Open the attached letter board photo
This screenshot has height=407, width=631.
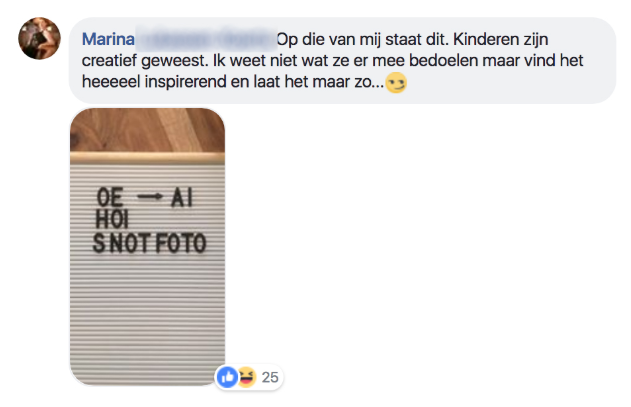[x=147, y=246]
